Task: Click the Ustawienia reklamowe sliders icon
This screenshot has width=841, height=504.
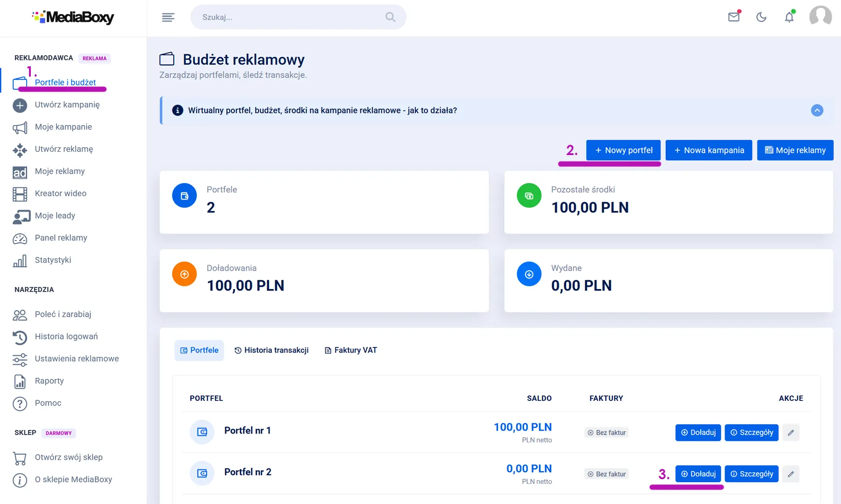Action: point(20,360)
